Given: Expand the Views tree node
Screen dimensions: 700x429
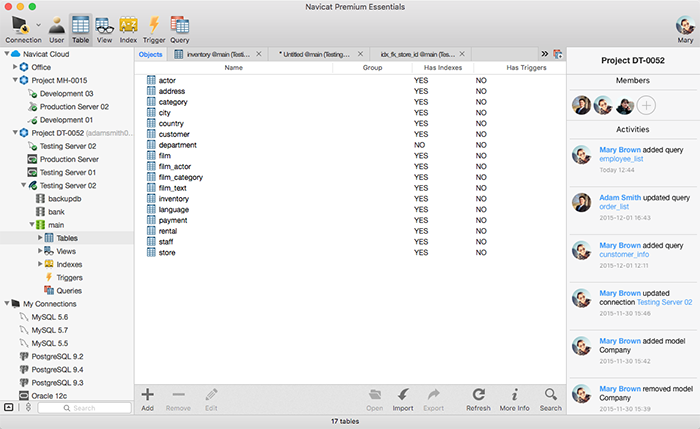Looking at the screenshot, I should 40,251.
